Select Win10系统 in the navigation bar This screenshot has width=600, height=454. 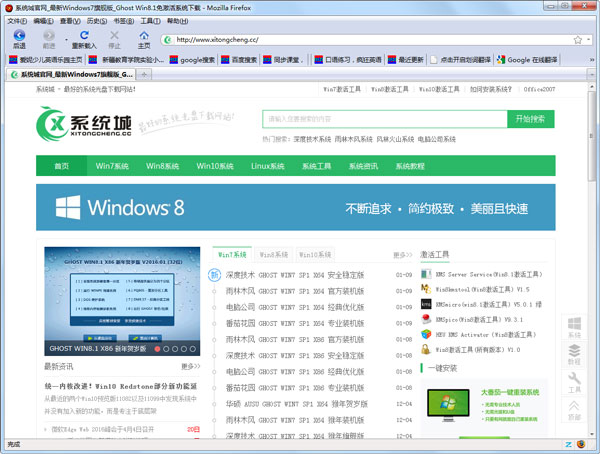click(215, 166)
